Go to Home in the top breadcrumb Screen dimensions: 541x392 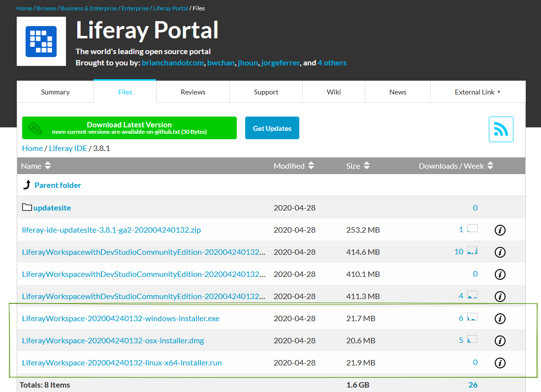tap(24, 8)
